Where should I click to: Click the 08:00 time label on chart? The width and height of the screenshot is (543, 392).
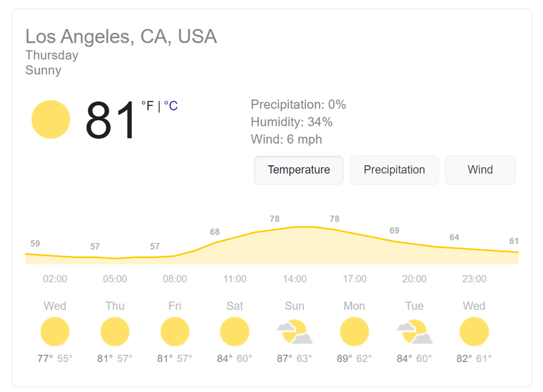[175, 279]
